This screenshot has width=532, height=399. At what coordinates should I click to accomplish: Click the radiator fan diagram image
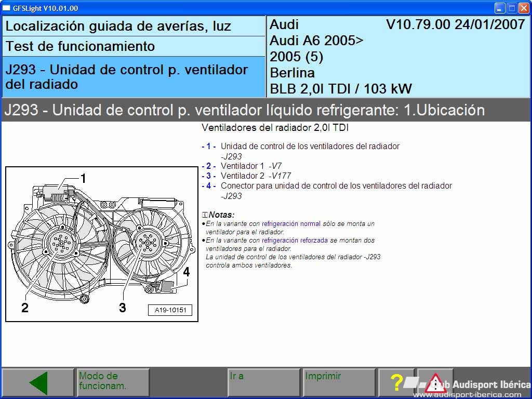point(102,244)
